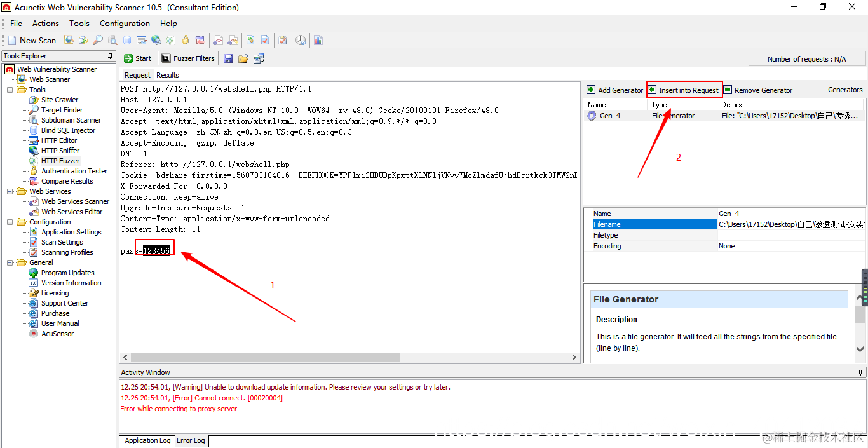Select Version Information tree item
868x448 pixels.
71,283
